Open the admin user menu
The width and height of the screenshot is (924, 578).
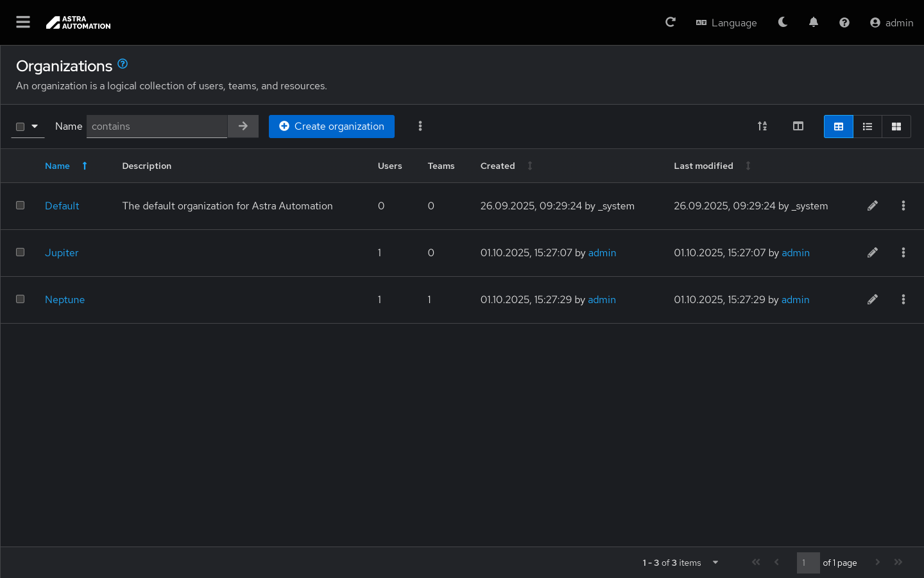pyautogui.click(x=891, y=22)
